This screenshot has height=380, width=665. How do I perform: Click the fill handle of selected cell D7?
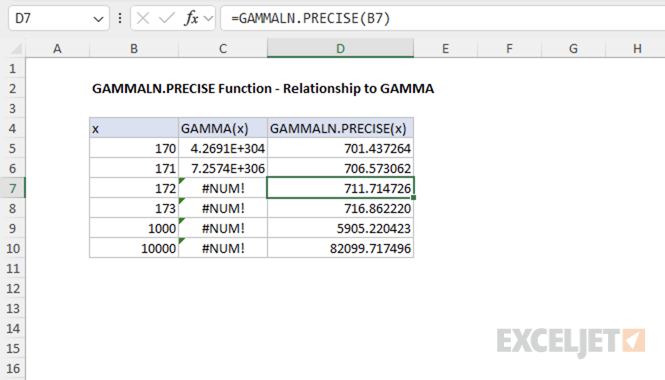[414, 198]
